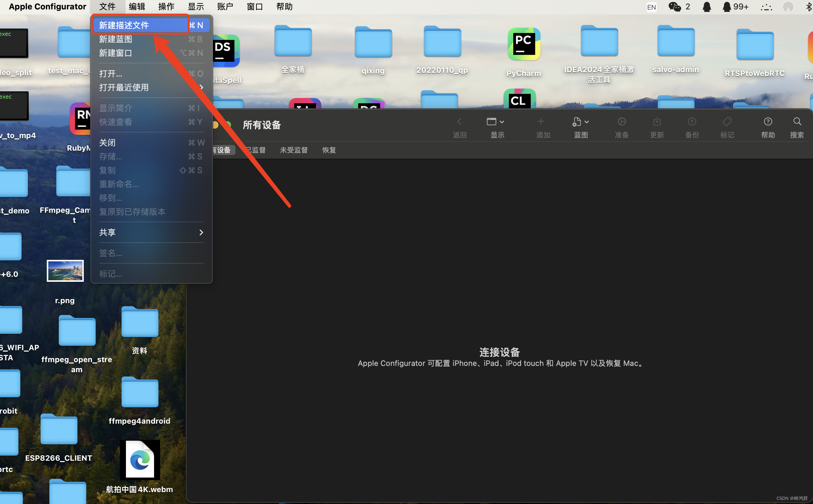Click the Apple Configurator app menu

(47, 7)
